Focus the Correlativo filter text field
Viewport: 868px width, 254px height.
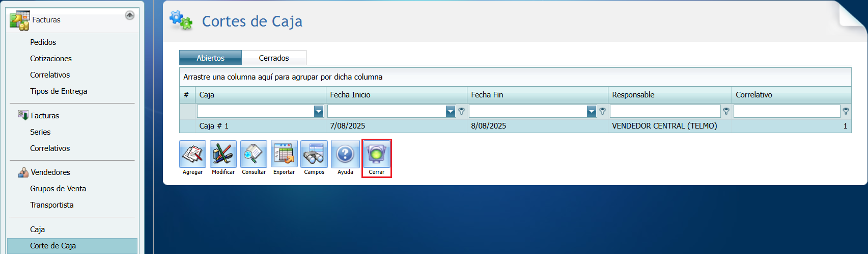[x=787, y=111]
